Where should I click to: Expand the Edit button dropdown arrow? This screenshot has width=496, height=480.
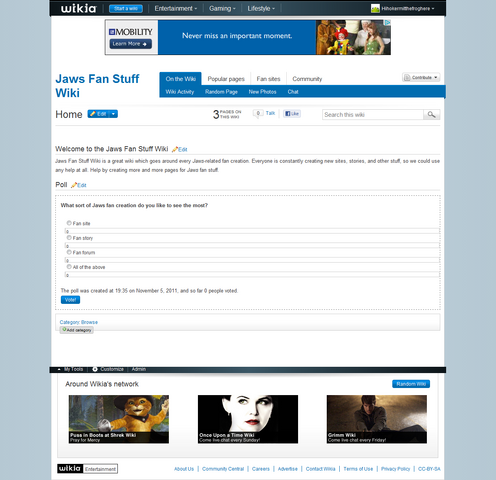tap(113, 114)
